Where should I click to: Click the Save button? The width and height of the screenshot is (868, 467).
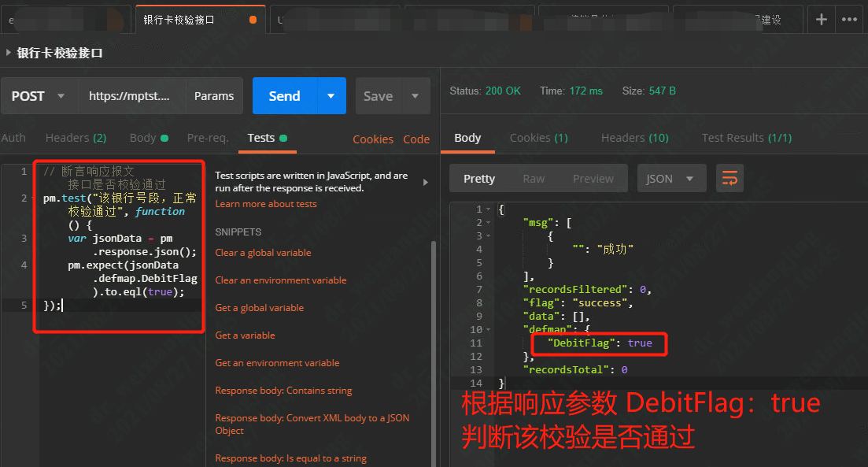[378, 96]
